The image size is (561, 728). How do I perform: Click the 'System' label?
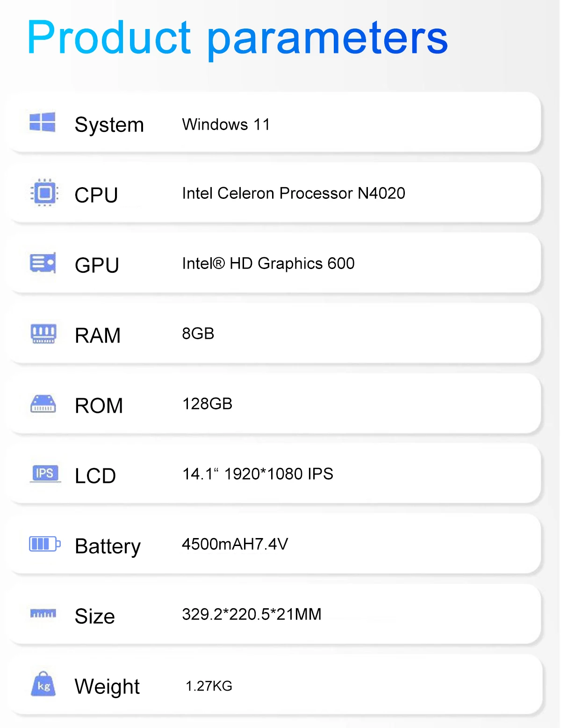click(109, 125)
